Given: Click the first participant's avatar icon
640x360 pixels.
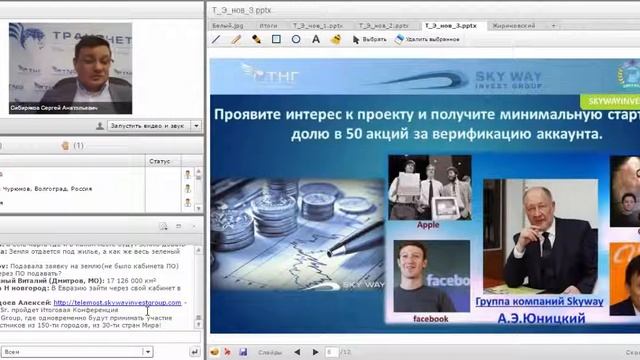Looking at the screenshot, I should 187,174.
